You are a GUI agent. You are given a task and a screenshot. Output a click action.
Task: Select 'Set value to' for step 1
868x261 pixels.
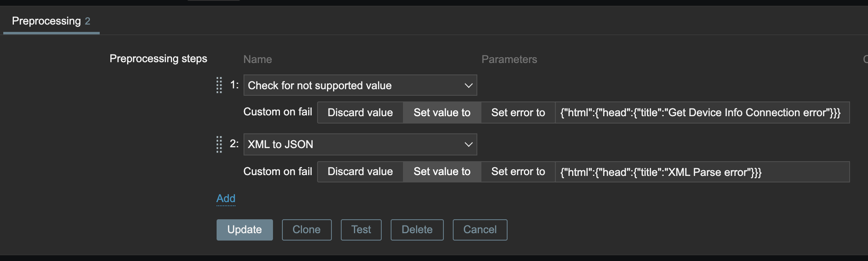(x=442, y=112)
